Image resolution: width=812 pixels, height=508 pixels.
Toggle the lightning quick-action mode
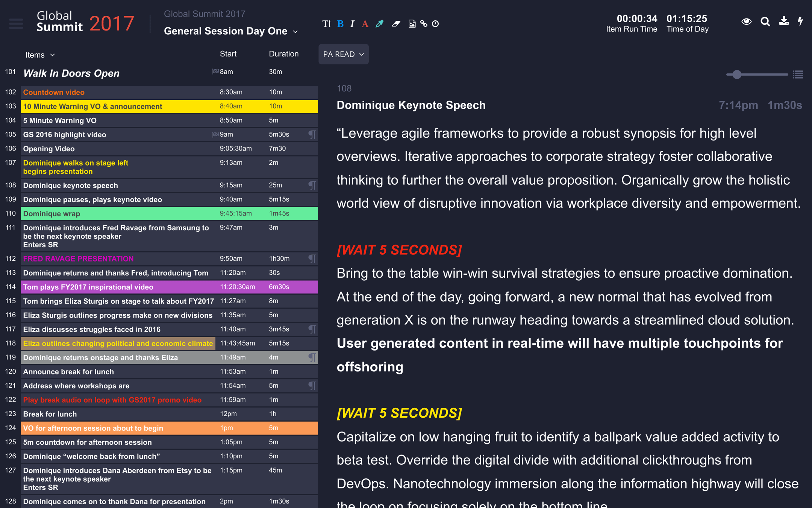pos(800,22)
